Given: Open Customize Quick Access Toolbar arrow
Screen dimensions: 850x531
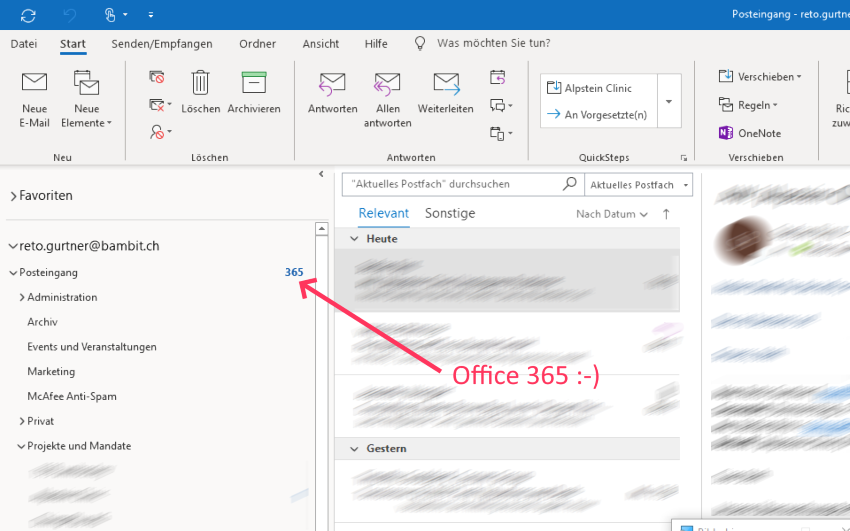Looking at the screenshot, I should pyautogui.click(x=151, y=15).
